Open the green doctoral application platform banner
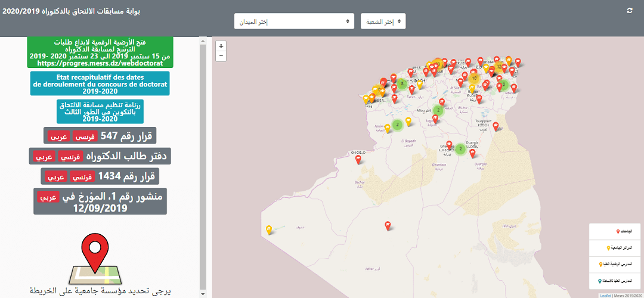Screen dimensions: 644x298 coord(100,52)
